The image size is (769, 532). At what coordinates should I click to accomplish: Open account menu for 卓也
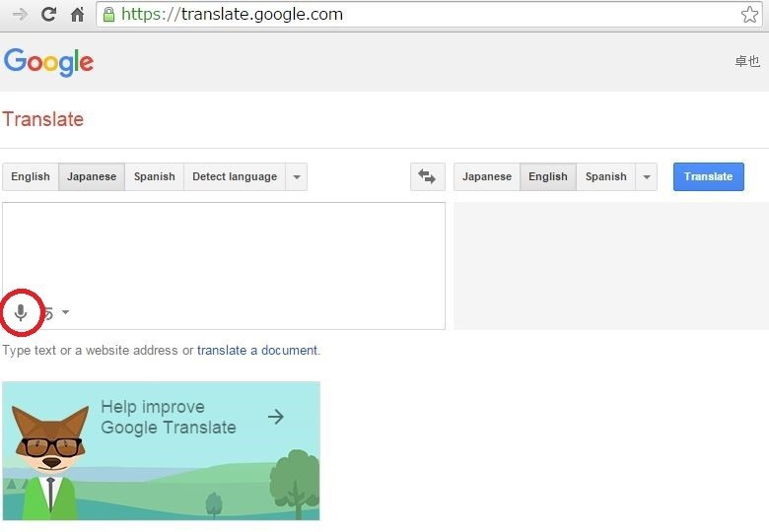point(747,61)
